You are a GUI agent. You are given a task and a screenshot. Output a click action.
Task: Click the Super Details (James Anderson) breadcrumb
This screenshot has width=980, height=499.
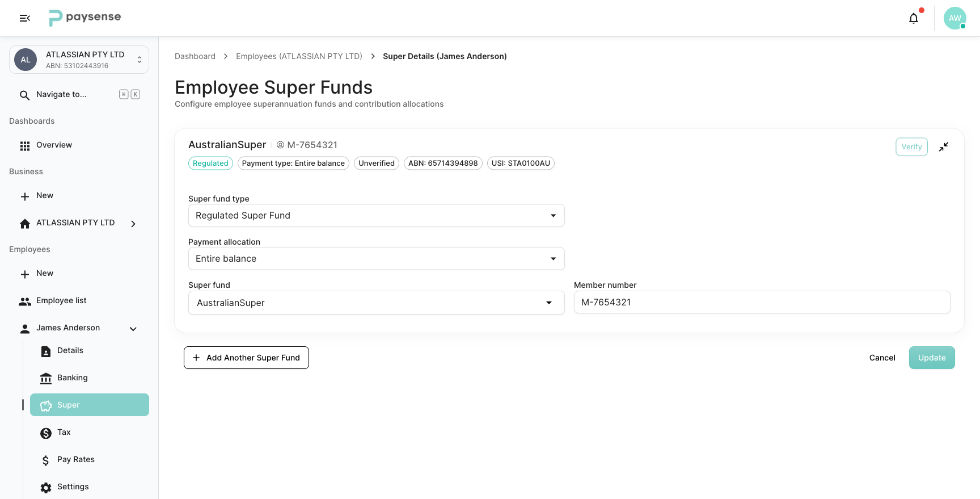tap(445, 56)
